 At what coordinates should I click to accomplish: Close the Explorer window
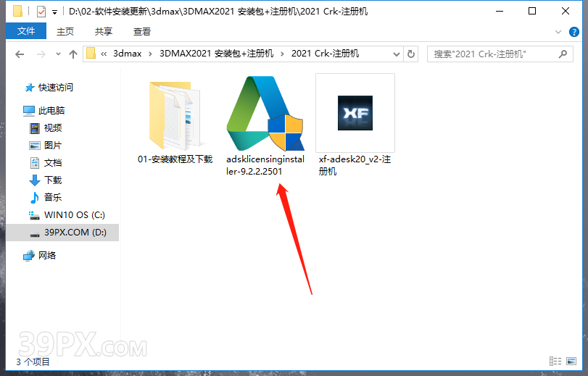point(566,12)
